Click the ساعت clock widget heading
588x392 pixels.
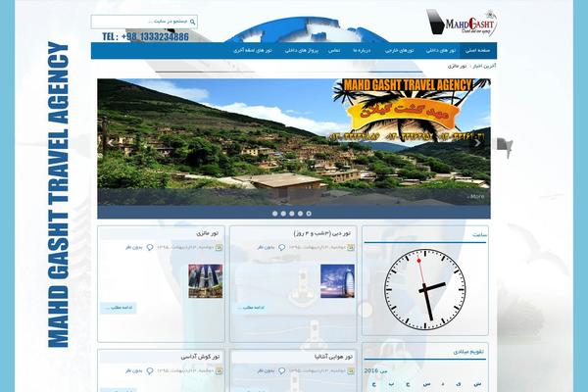pos(479,235)
